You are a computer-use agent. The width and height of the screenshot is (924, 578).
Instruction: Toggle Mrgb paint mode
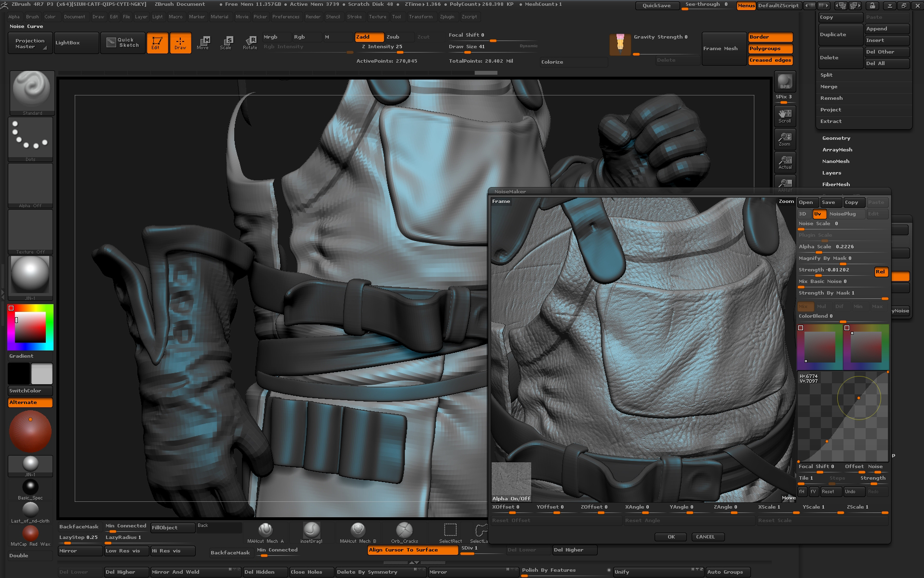coord(277,37)
